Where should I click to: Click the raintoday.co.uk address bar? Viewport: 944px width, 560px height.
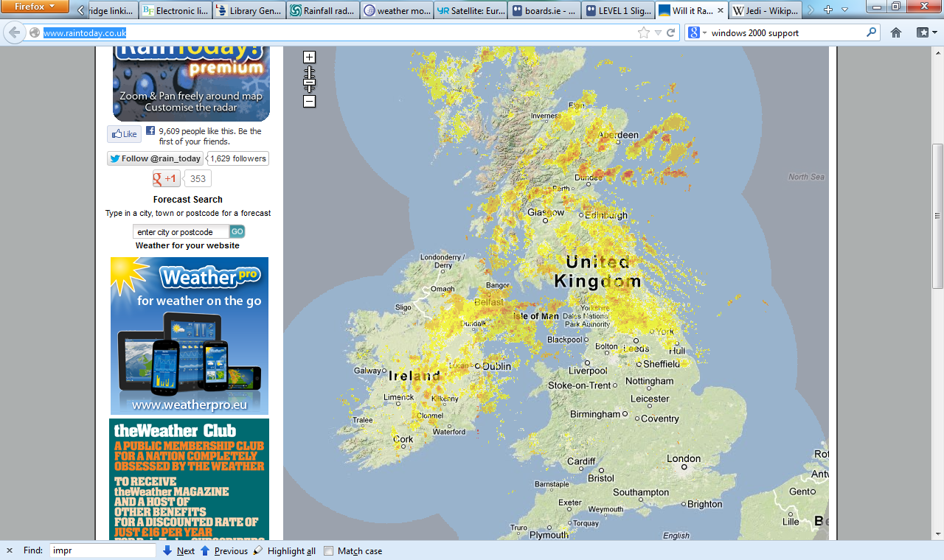(339, 33)
